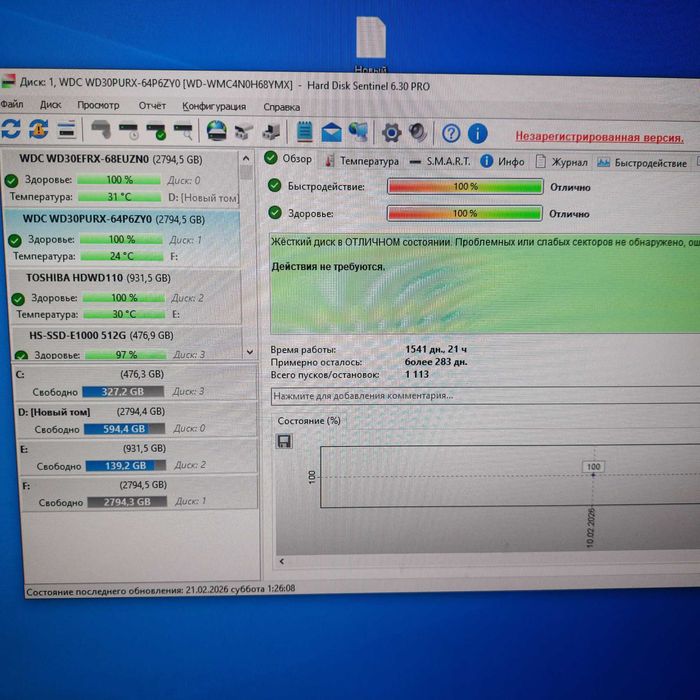Viewport: 700px width, 700px height.
Task: Click the Действия не требуются text
Action: point(328,267)
